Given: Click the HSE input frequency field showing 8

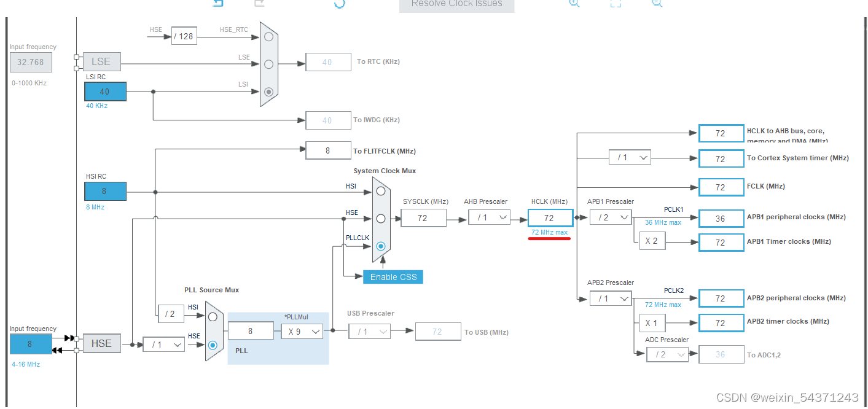Looking at the screenshot, I should point(30,344).
